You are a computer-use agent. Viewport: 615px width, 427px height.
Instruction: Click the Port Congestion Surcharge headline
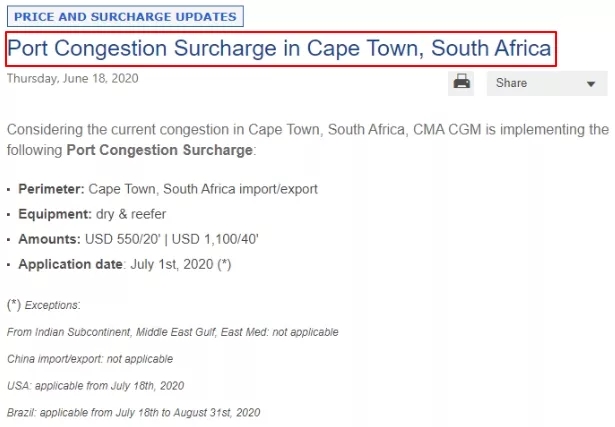279,48
